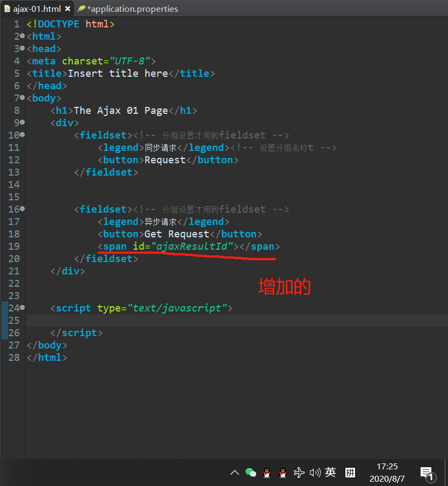Click the 同步请求 legend text
Image resolution: width=448 pixels, height=486 pixels.
pyautogui.click(x=161, y=148)
